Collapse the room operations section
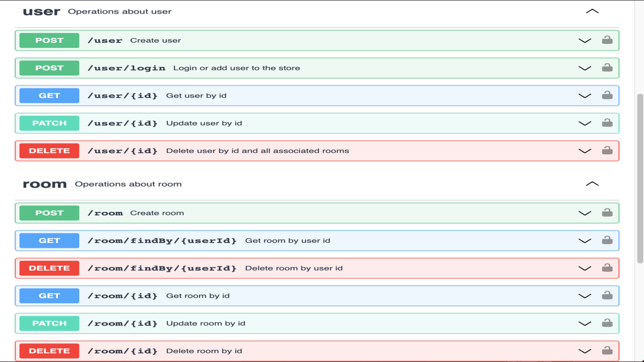 592,184
